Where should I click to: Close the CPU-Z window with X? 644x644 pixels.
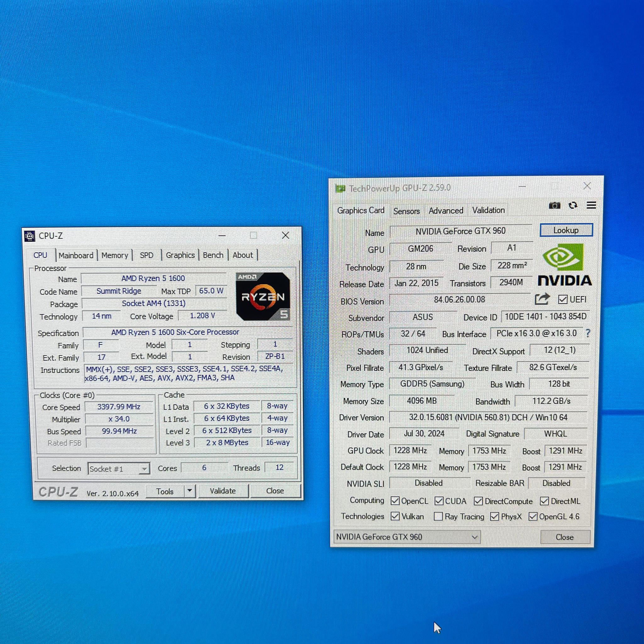[285, 235]
